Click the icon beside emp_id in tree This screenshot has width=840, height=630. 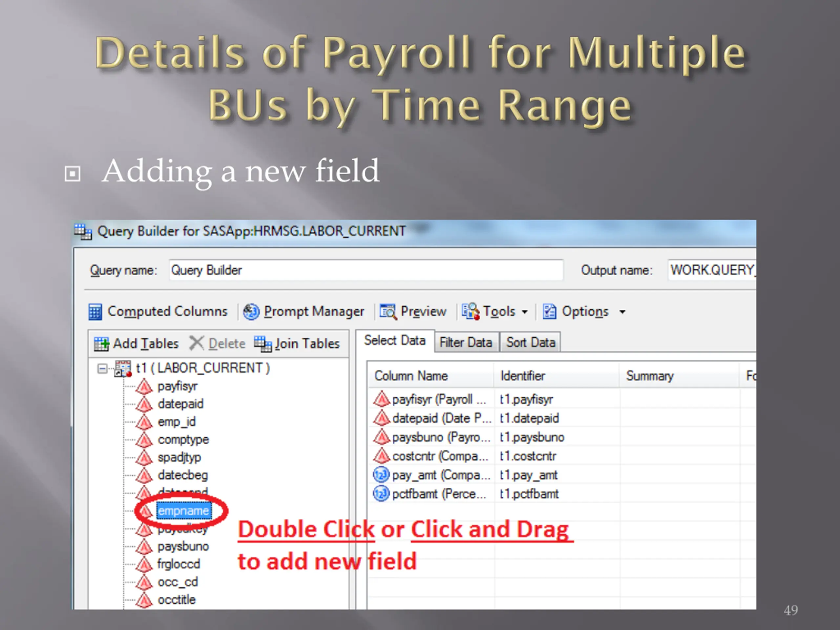coord(144,422)
